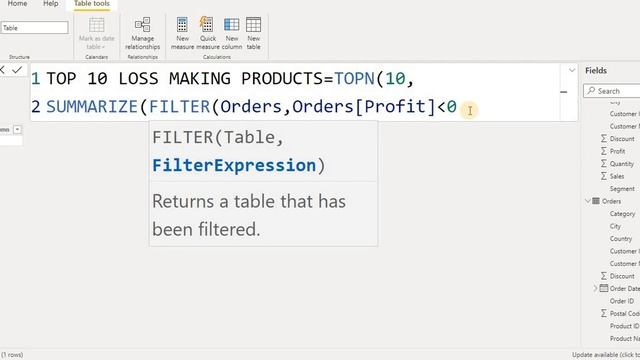The image size is (640, 360).
Task: Click the table Name input field
Action: tap(34, 28)
